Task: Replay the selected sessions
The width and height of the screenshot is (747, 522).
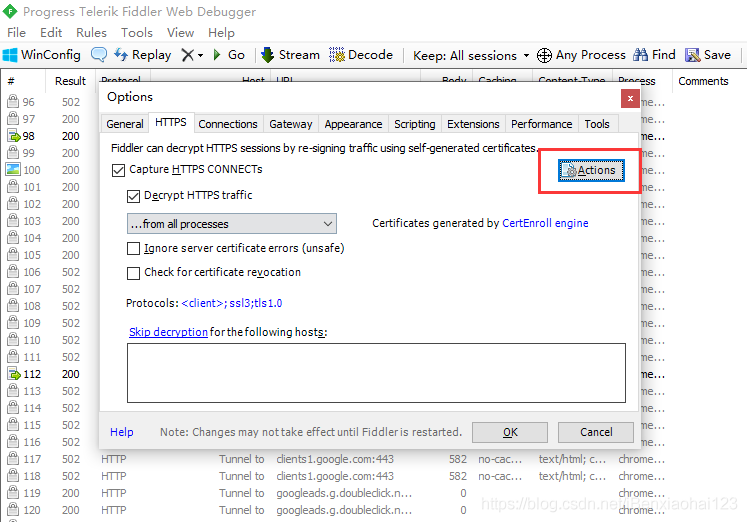Action: click(142, 55)
